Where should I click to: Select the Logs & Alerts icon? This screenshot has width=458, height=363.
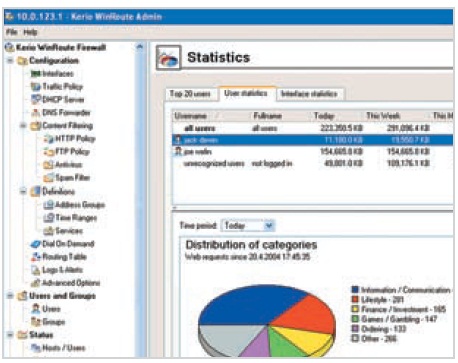coord(36,270)
